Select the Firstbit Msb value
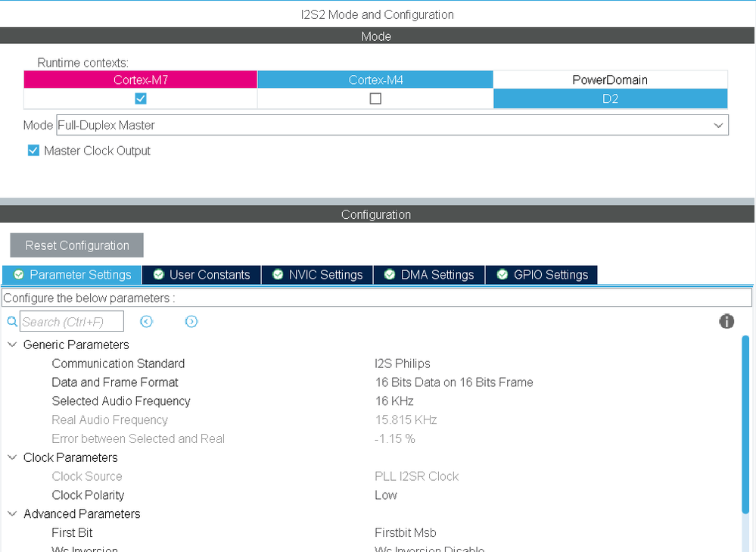The height and width of the screenshot is (552, 756). coord(405,533)
